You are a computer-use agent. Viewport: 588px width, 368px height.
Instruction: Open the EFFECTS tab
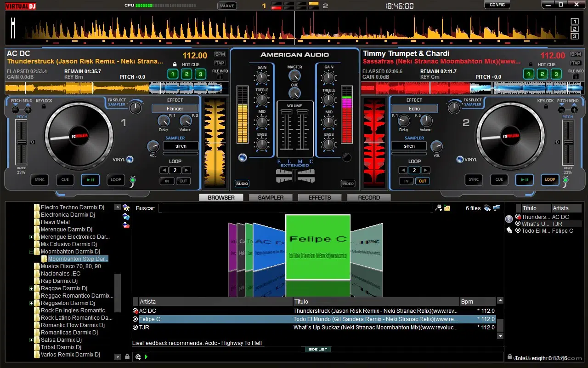(320, 197)
